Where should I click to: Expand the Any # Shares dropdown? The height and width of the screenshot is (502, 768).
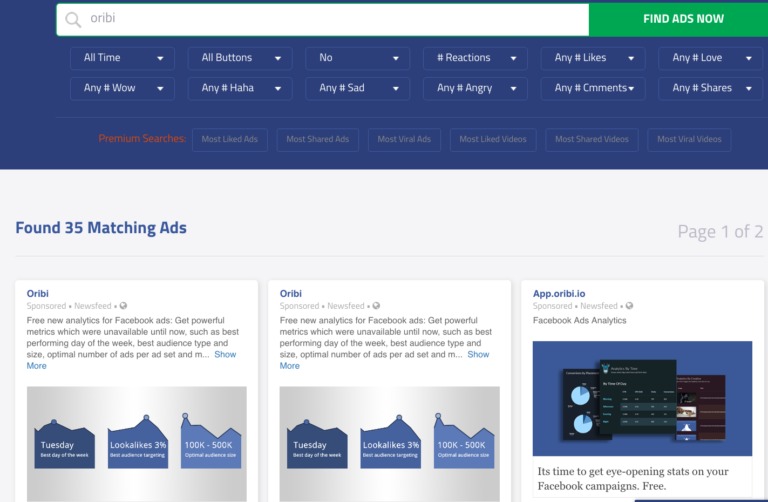tap(710, 88)
